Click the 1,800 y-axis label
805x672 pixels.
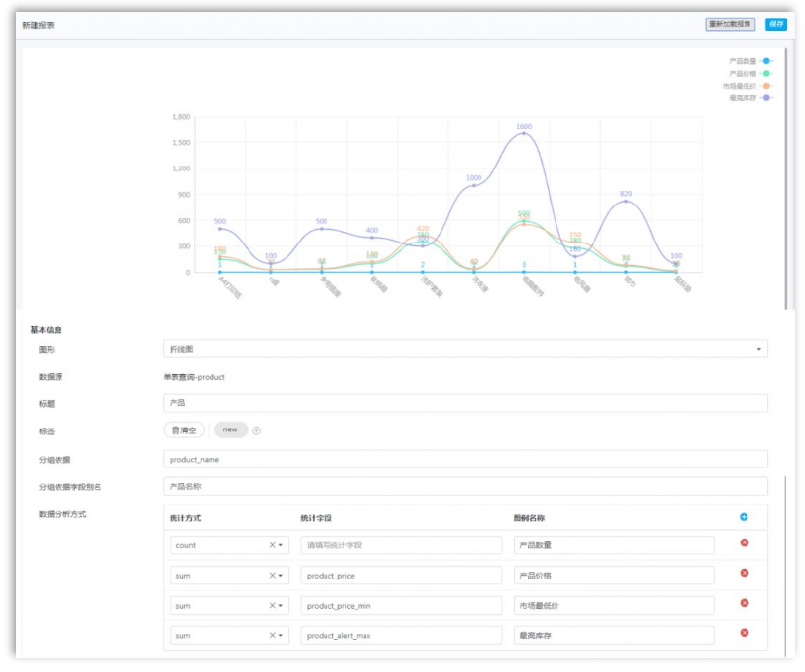click(x=181, y=117)
